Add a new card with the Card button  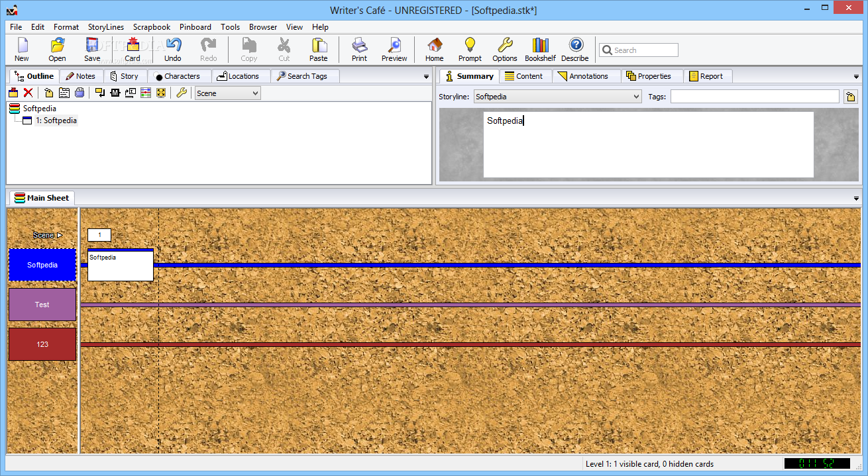(x=133, y=50)
